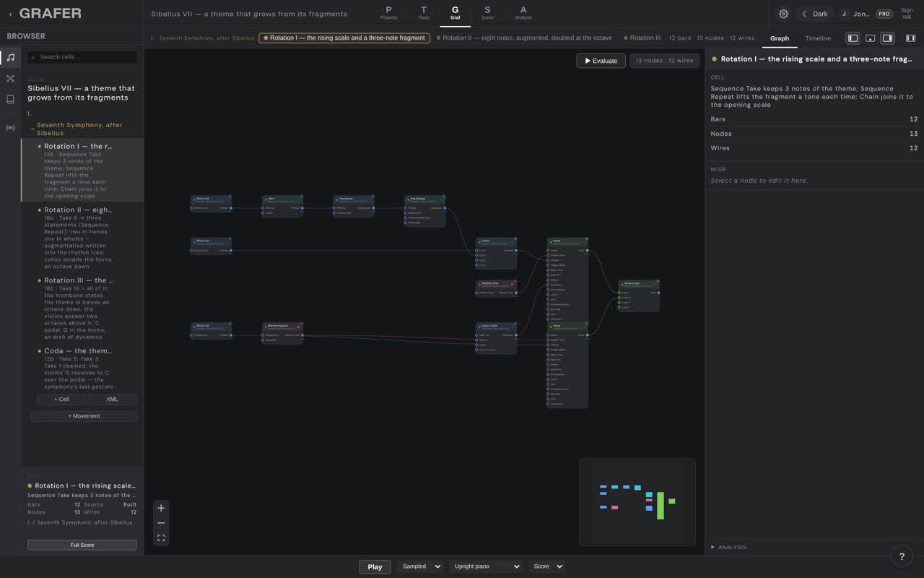Select the Voice Layer node
Screen dimensions: 924x578
click(639, 296)
